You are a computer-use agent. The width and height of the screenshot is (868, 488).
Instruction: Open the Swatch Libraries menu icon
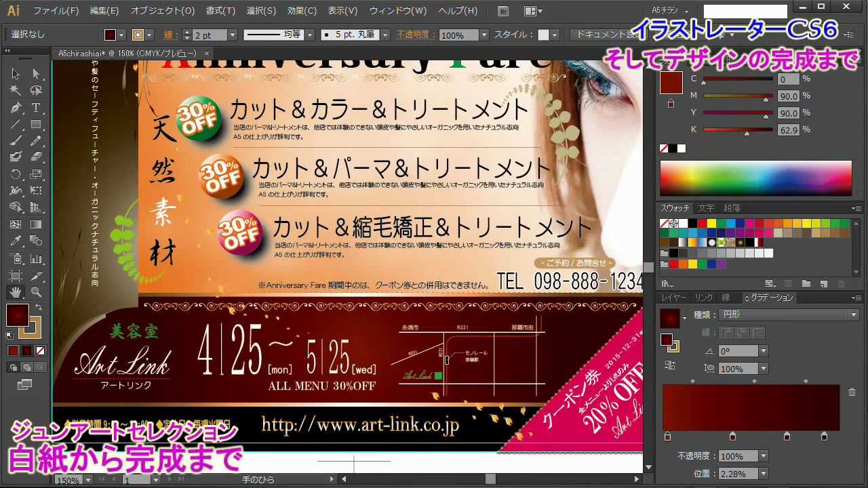(667, 284)
